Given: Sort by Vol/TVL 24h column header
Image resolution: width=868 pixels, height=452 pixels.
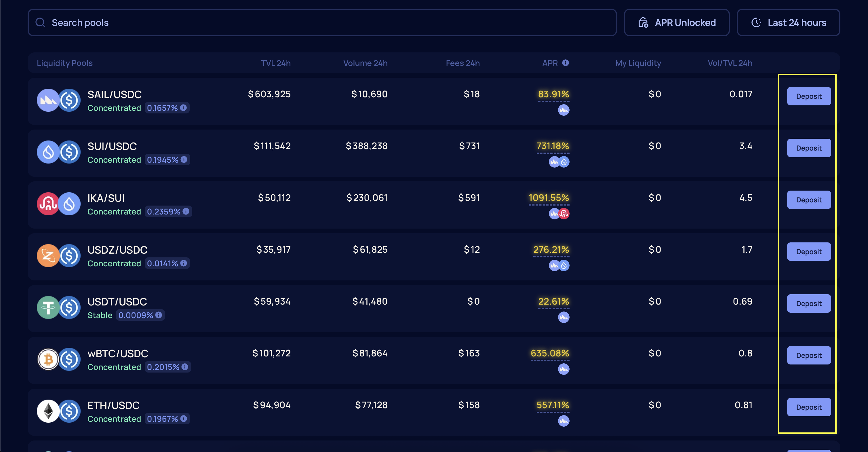Looking at the screenshot, I should [730, 63].
